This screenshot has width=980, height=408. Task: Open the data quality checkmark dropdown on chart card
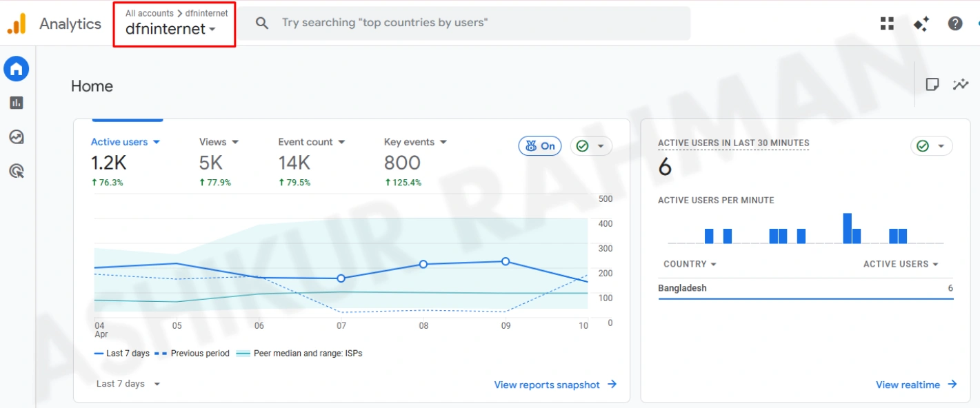click(x=591, y=146)
